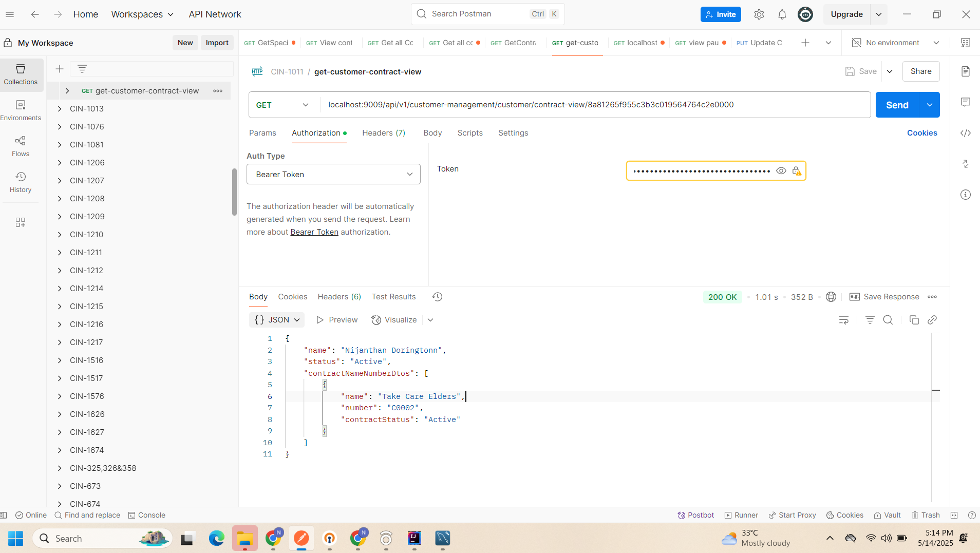This screenshot has height=553, width=980.
Task: Click the response history clock icon
Action: [437, 297]
